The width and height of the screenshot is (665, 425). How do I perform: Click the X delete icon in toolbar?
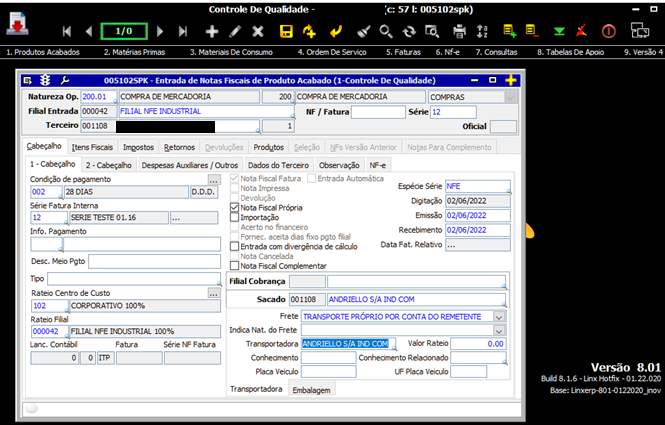(256, 31)
